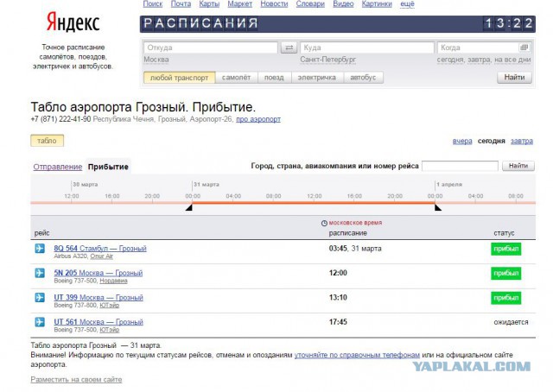Pick the Москва suggestion under Откуда
553x392 pixels.
[x=156, y=60]
